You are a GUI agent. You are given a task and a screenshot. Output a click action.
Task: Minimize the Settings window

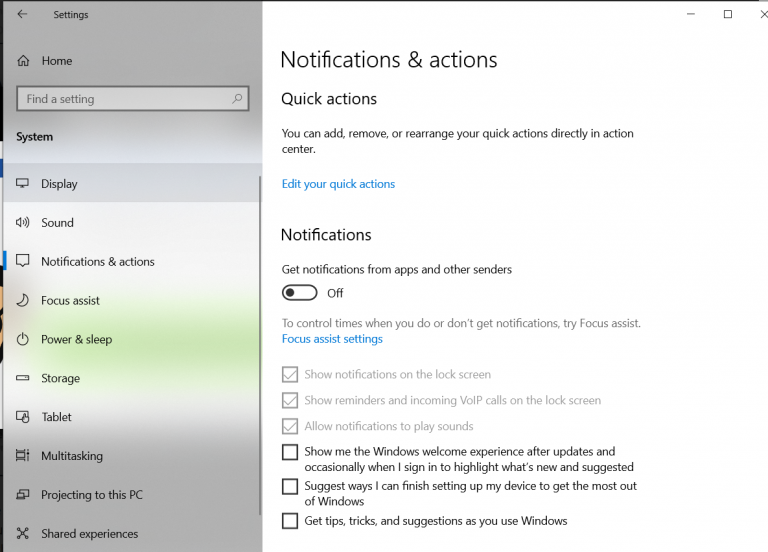click(691, 14)
